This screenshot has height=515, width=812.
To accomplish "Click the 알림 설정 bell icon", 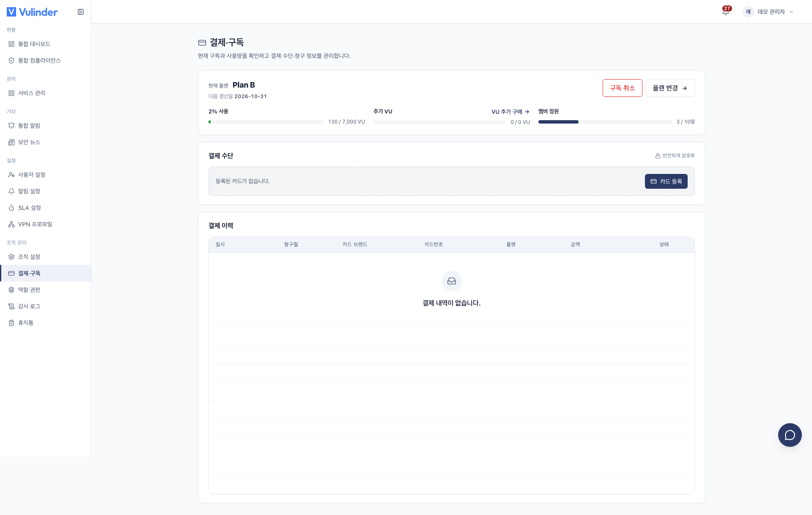I will (11, 191).
